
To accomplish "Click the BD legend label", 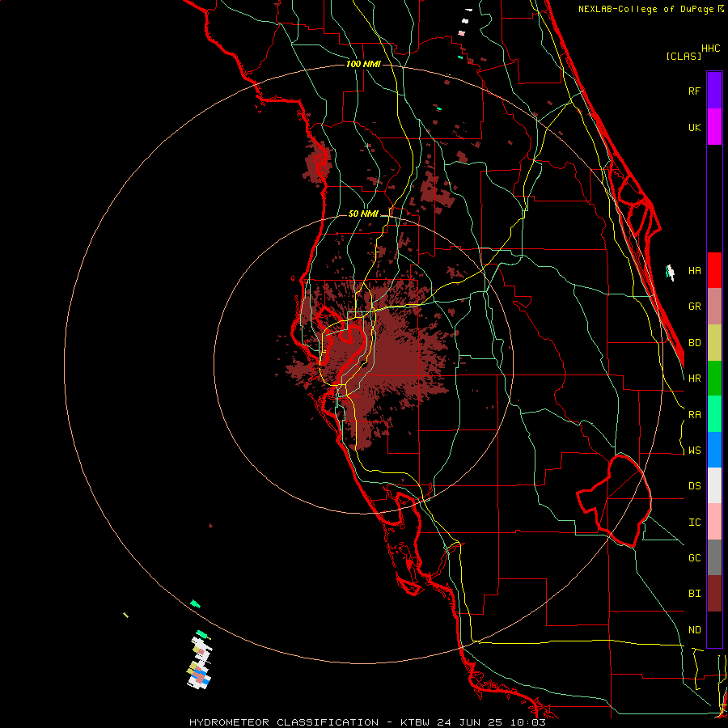I will (x=694, y=343).
